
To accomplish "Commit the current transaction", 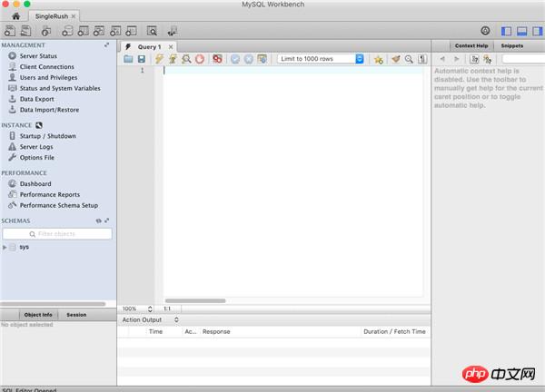I will [x=235, y=59].
